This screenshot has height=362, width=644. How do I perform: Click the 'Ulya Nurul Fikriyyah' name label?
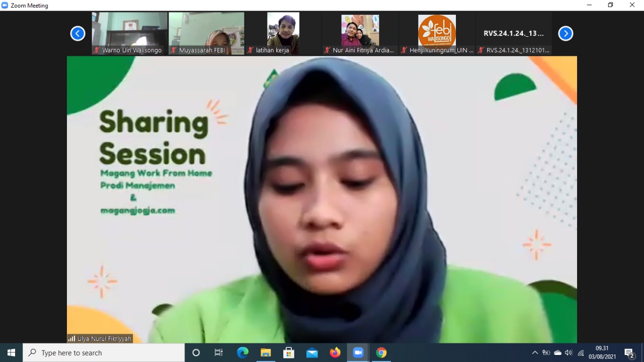pyautogui.click(x=104, y=339)
